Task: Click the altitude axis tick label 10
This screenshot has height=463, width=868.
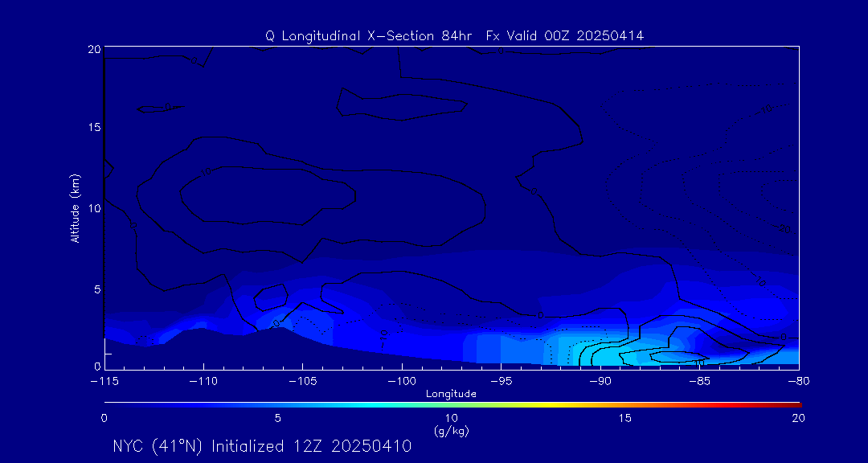Action: click(x=93, y=208)
